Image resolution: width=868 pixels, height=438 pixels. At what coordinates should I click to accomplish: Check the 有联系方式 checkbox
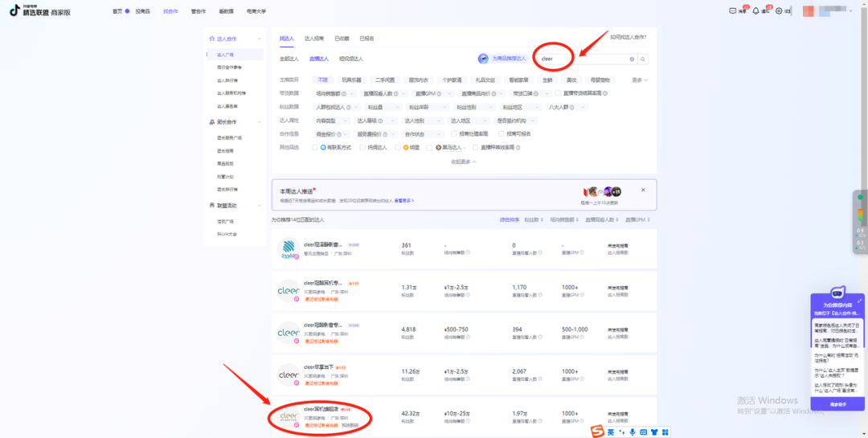315,148
